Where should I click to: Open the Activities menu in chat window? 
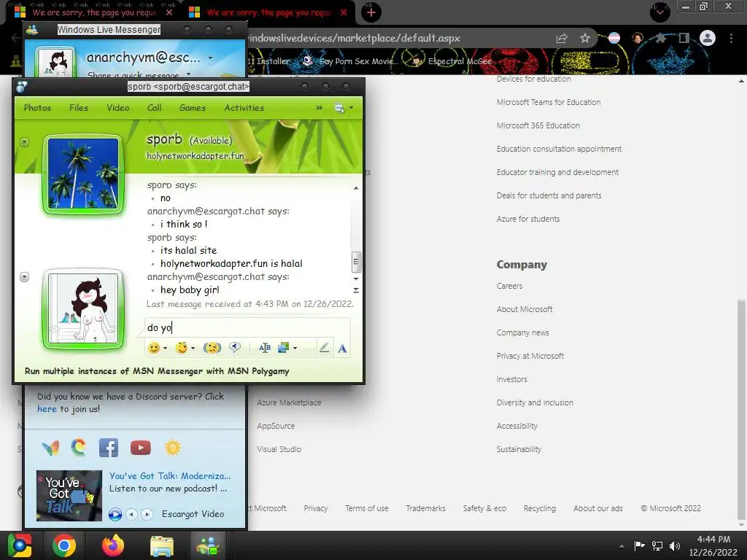244,108
